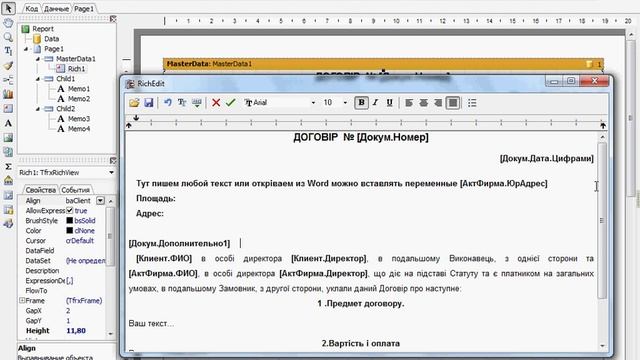
Task: Open the Rich1: TfrxRichView object selector dropdown
Action: click(111, 173)
